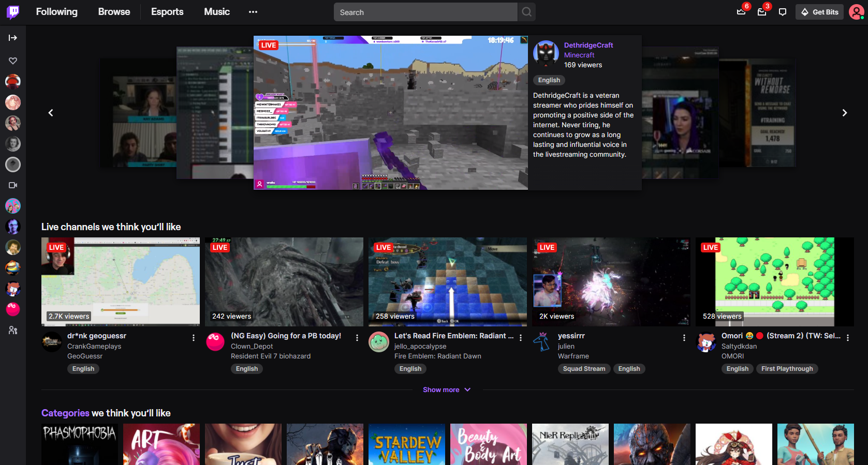This screenshot has height=465, width=868.
Task: Open user profile avatar menu
Action: (857, 12)
